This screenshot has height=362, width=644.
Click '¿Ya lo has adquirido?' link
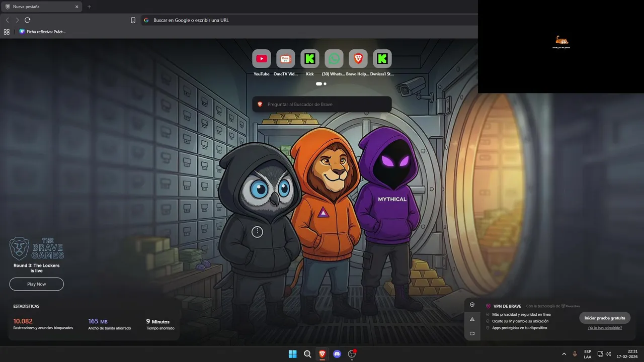[605, 328]
